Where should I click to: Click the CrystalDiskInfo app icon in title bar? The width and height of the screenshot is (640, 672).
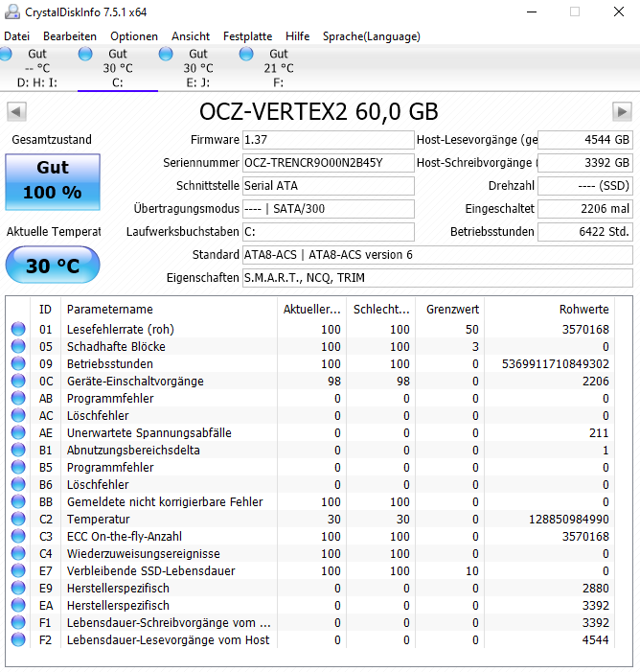[12, 12]
